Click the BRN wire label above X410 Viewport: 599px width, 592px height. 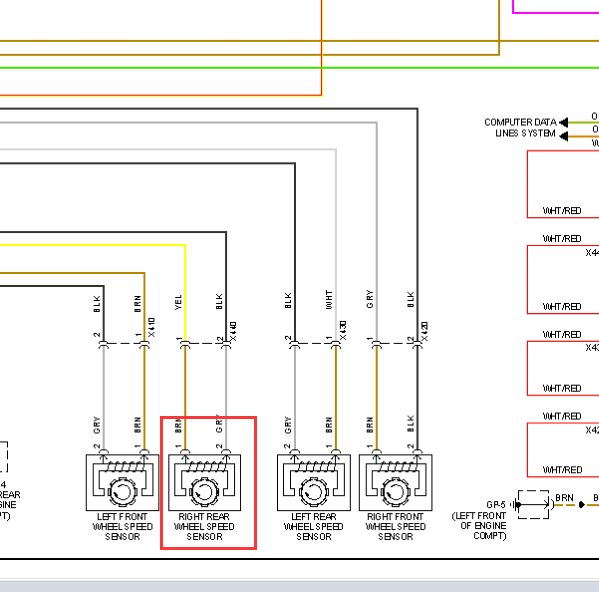point(138,304)
